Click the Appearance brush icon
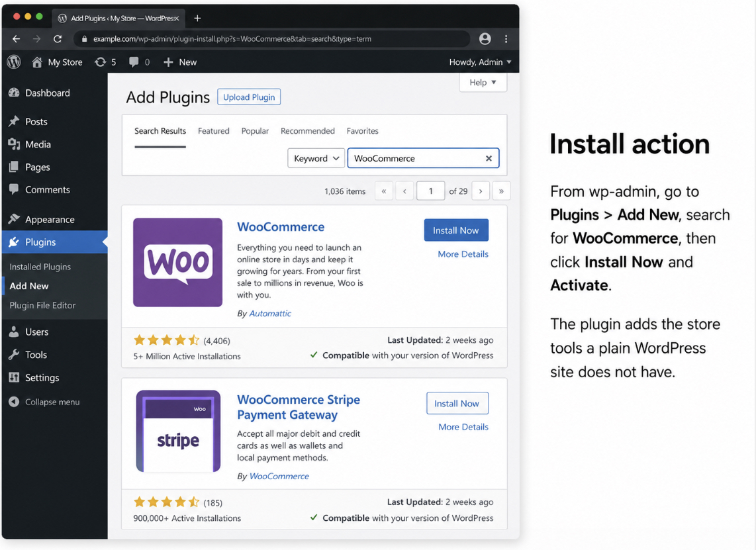 point(14,219)
